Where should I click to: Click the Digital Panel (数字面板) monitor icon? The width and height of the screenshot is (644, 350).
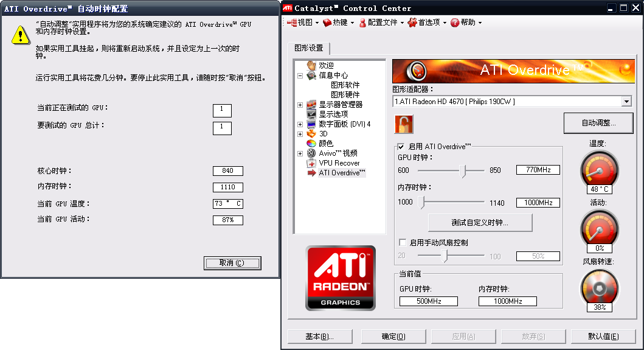[311, 124]
